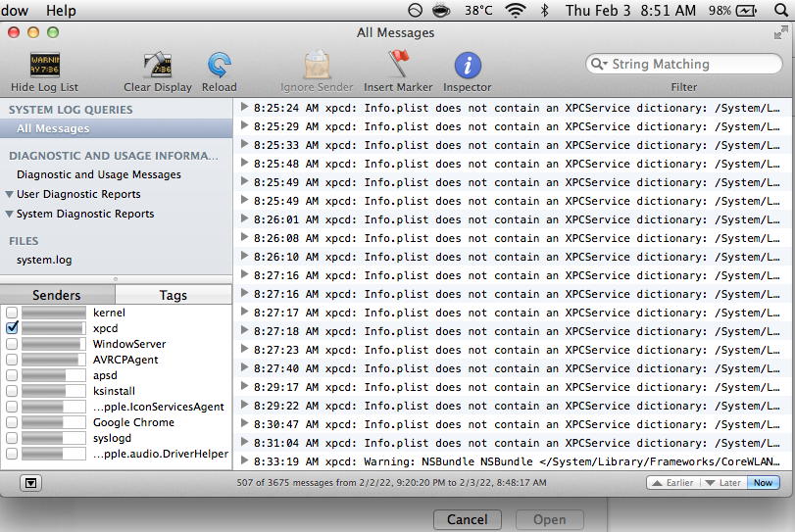
Task: Click the kernel sender frequency bar
Action: [54, 313]
